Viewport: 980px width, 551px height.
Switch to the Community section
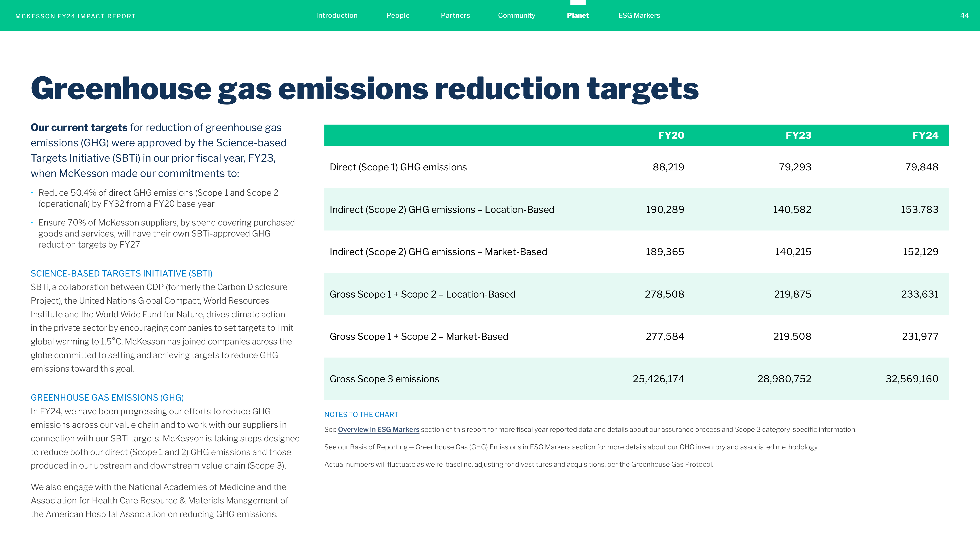(516, 16)
